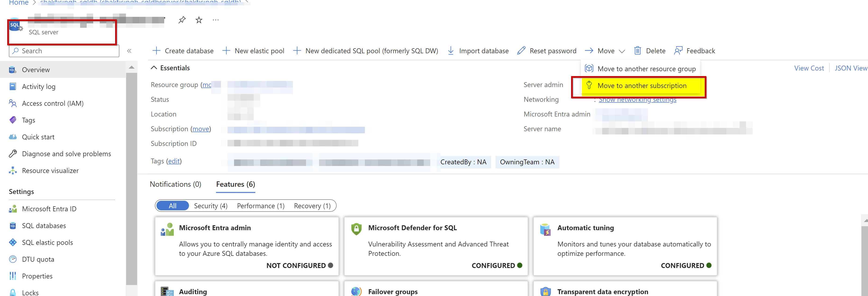Image resolution: width=868 pixels, height=296 pixels.
Task: Open the JSON View link
Action: 851,68
